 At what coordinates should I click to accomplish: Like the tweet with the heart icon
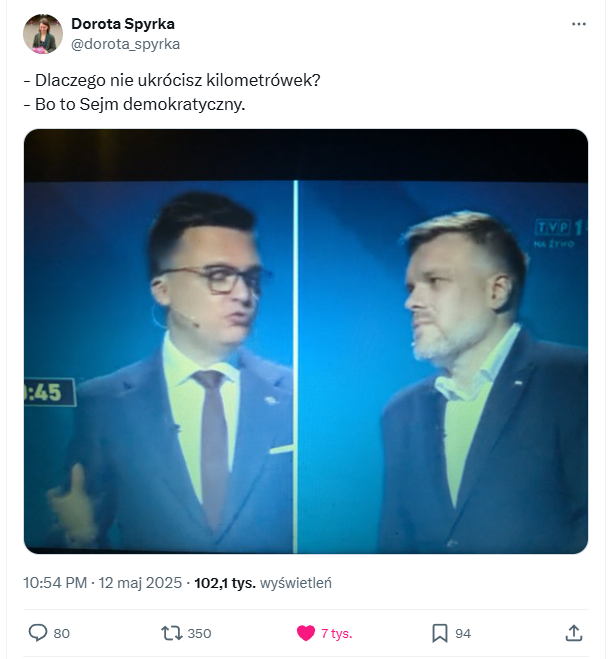(x=305, y=633)
